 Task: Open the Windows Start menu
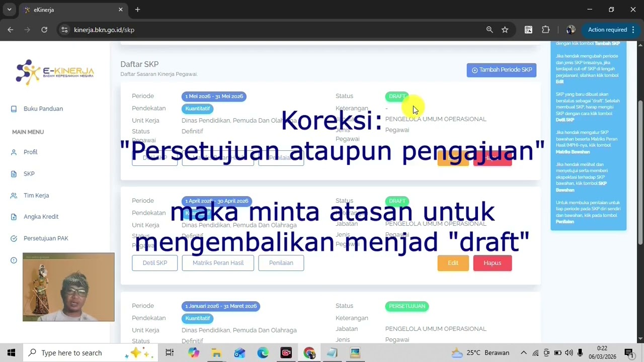pos(11,353)
